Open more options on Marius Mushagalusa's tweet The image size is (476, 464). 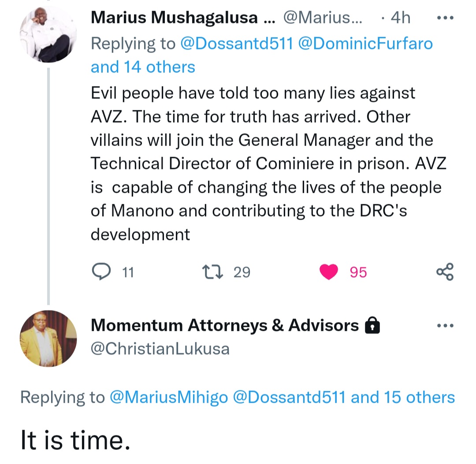[444, 19]
